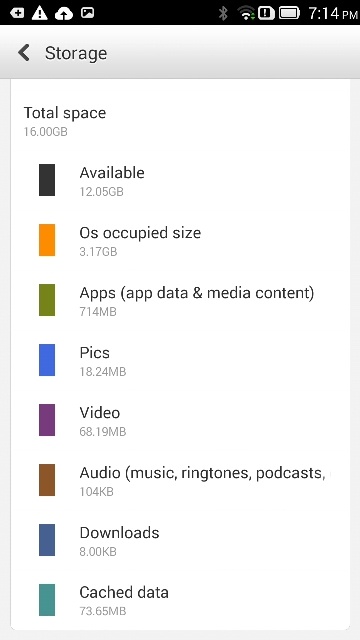Tap the battery icon in status bar
The image size is (360, 640).
[289, 13]
